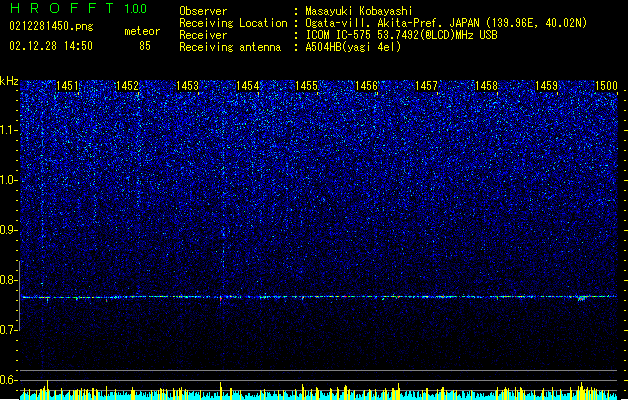Screen dimensions: 629x400
Task: Click the 1454 time marker
Action: click(x=248, y=86)
